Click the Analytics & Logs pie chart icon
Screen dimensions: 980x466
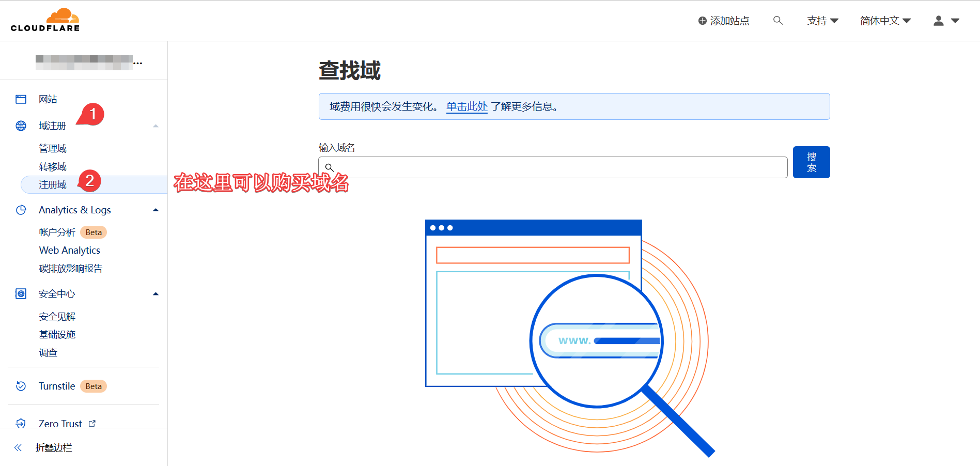click(x=21, y=210)
